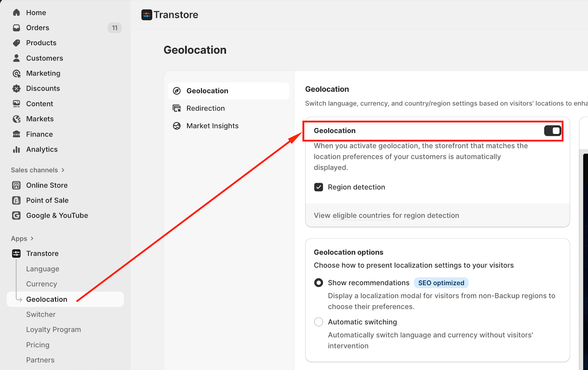Click the Marketing target icon
This screenshot has height=370, width=588.
[x=17, y=73]
